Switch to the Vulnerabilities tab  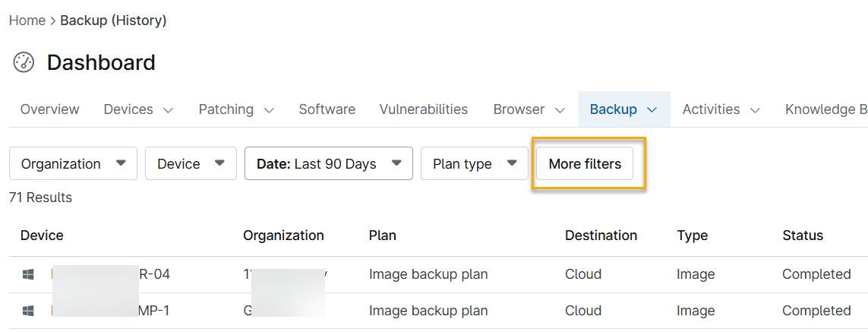[424, 109]
